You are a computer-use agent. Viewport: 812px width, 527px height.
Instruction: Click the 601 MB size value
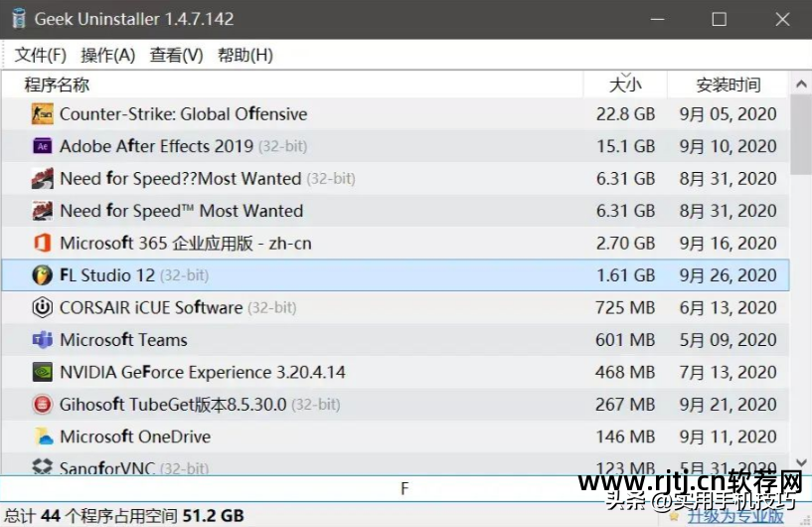(x=625, y=340)
